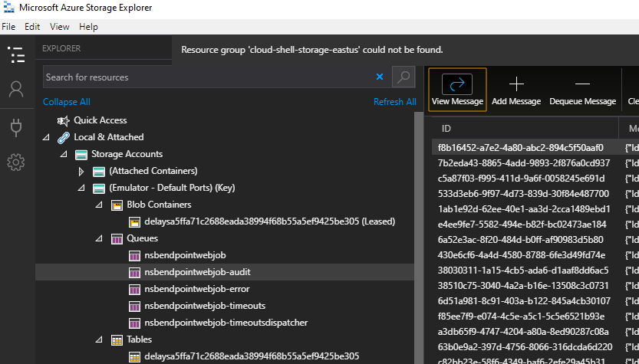The image size is (639, 364).
Task: Click the Add Message plus button
Action: pyautogui.click(x=516, y=90)
